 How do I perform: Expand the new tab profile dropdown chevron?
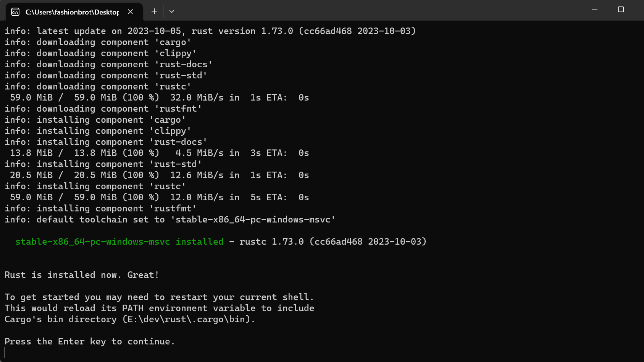click(x=172, y=11)
